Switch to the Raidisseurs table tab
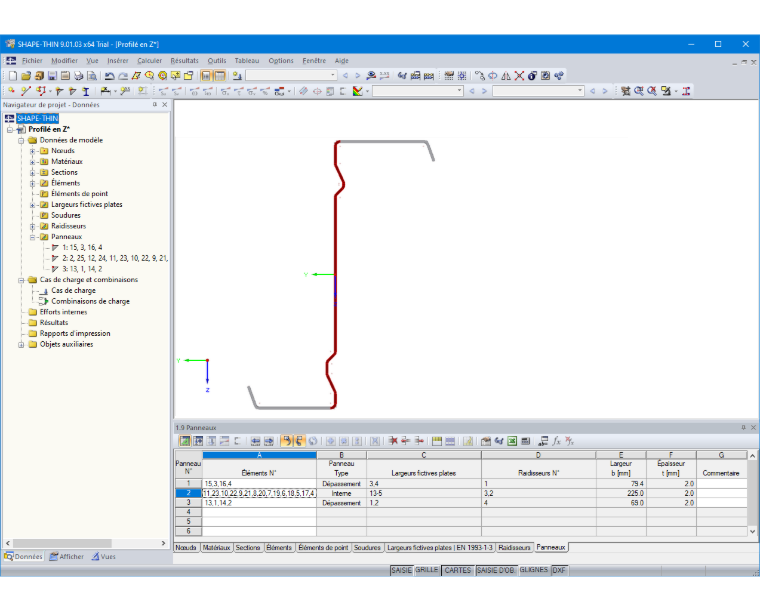The image size is (760, 611). point(514,548)
